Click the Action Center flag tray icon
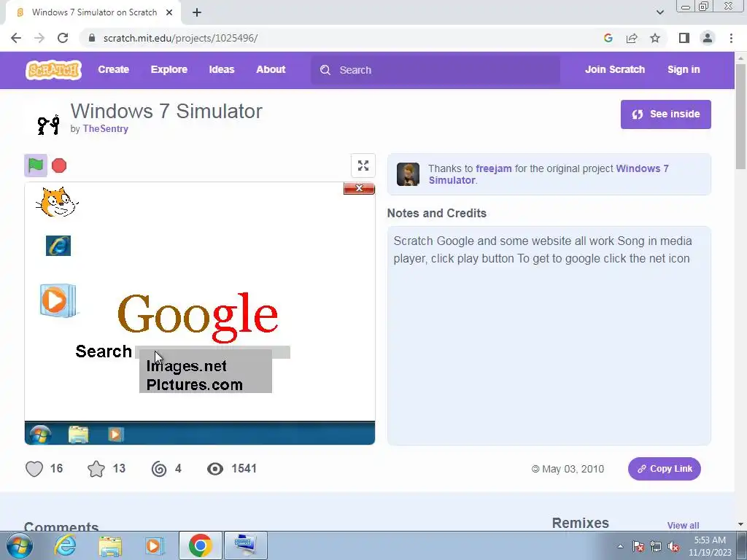Image resolution: width=747 pixels, height=560 pixels. (638, 546)
